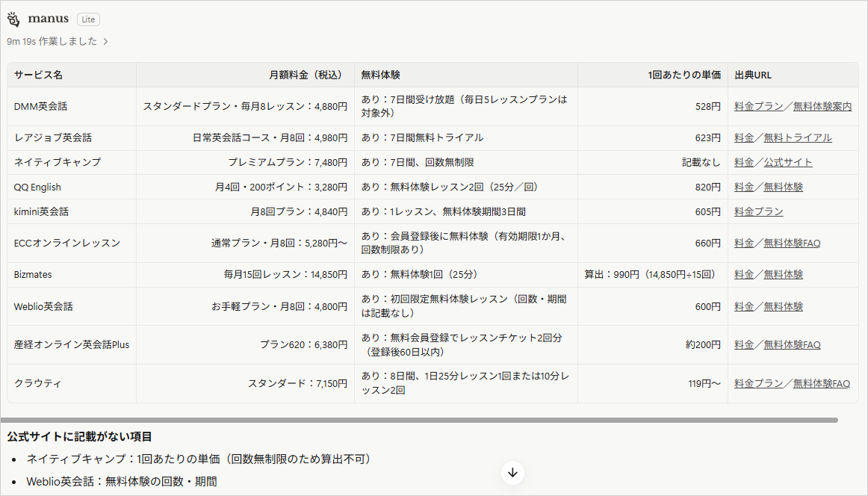Click the Manus hand logo icon
The height and width of the screenshot is (496, 868).
click(x=14, y=19)
